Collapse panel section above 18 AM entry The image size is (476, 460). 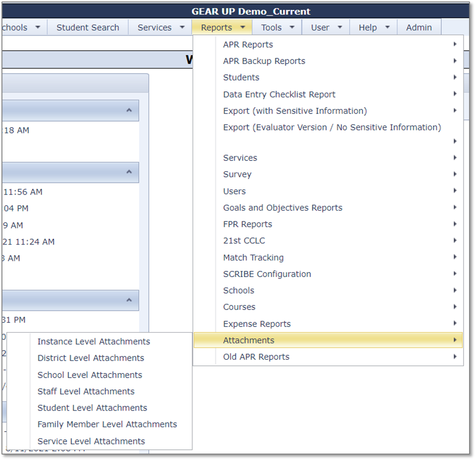(129, 110)
